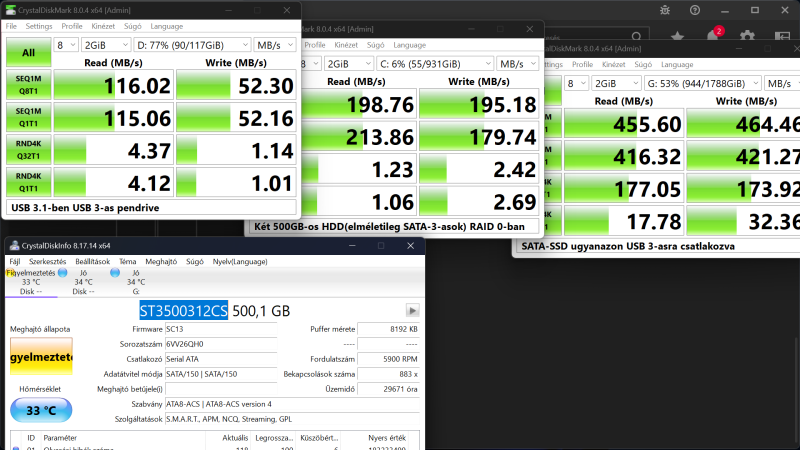Image resolution: width=800 pixels, height=450 pixels.
Task: Click the blue 33 °C temperature button
Action: click(41, 410)
